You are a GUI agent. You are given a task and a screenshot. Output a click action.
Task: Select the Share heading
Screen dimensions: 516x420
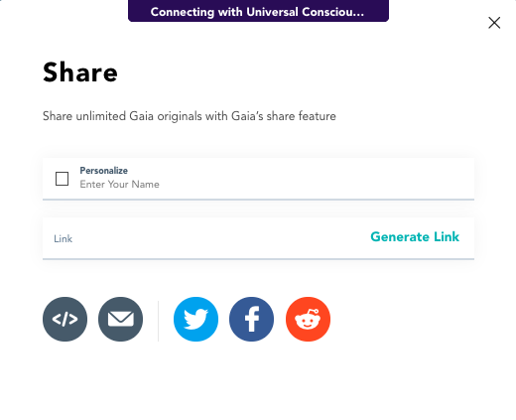click(x=80, y=72)
